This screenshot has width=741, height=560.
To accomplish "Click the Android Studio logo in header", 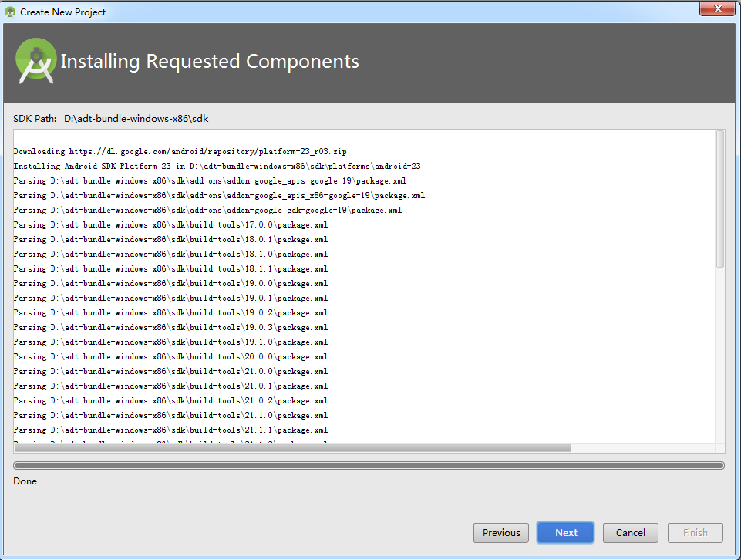I will pyautogui.click(x=36, y=61).
